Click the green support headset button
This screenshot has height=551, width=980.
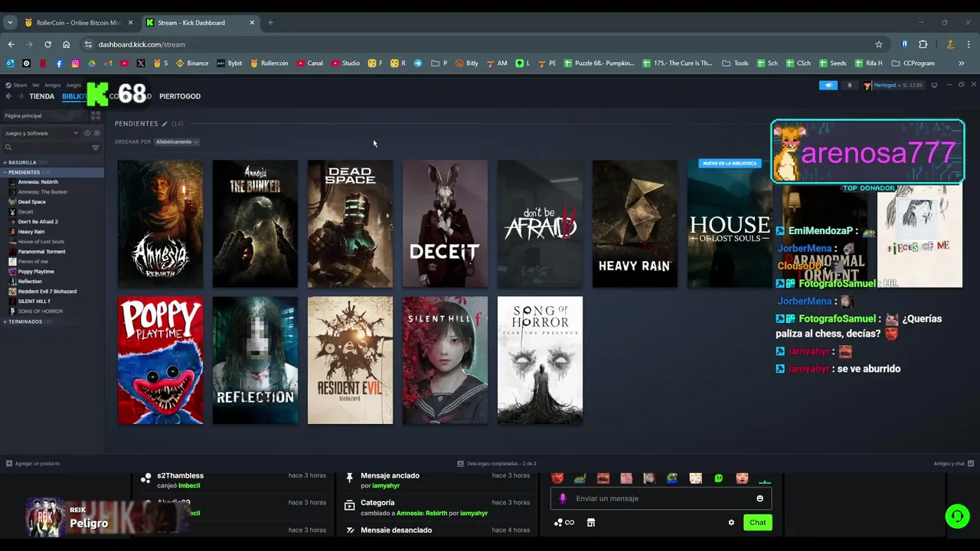point(957,517)
